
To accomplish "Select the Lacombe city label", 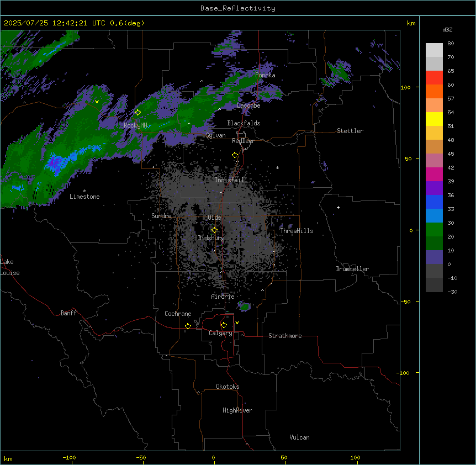I will pyautogui.click(x=248, y=105).
